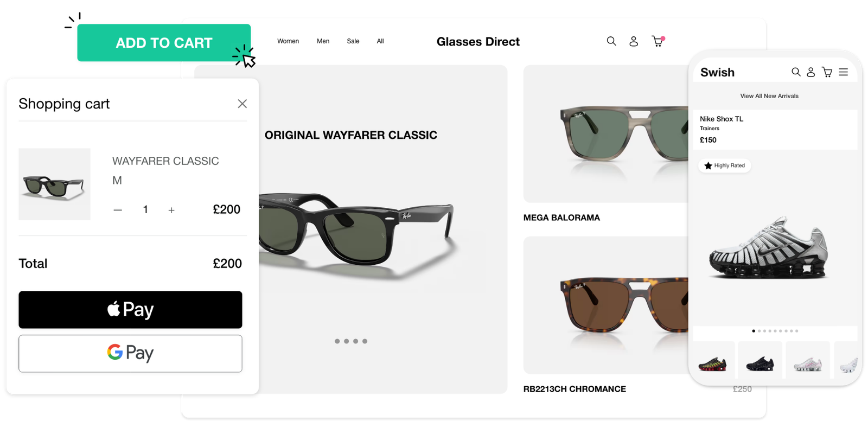The height and width of the screenshot is (434, 868).
Task: Open the Swish hamburger menu
Action: (843, 72)
